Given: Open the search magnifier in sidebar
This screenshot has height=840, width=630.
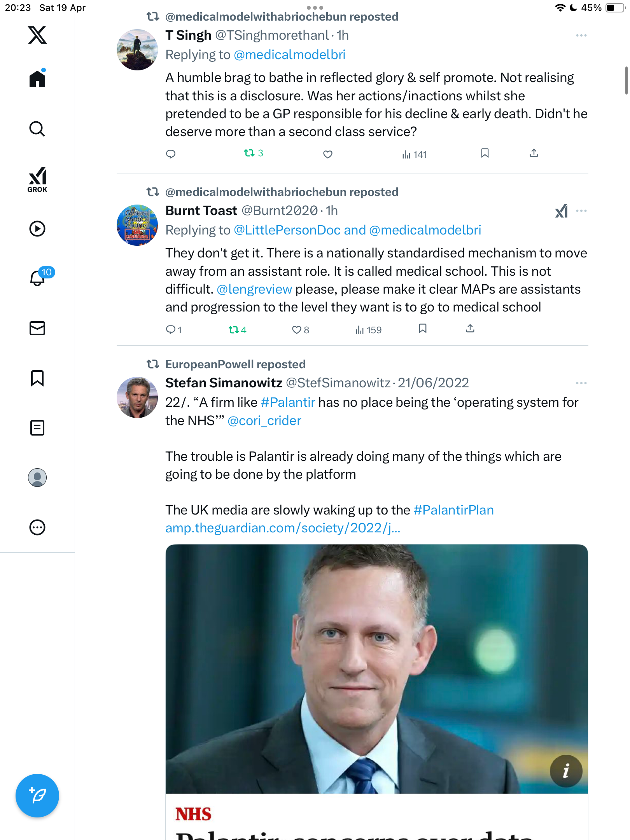Looking at the screenshot, I should coord(37,129).
